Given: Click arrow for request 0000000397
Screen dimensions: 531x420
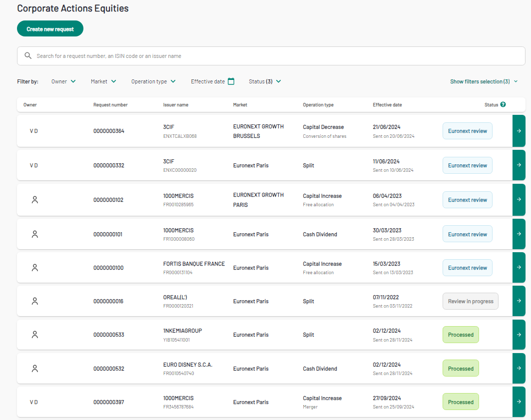Looking at the screenshot, I should tap(519, 402).
